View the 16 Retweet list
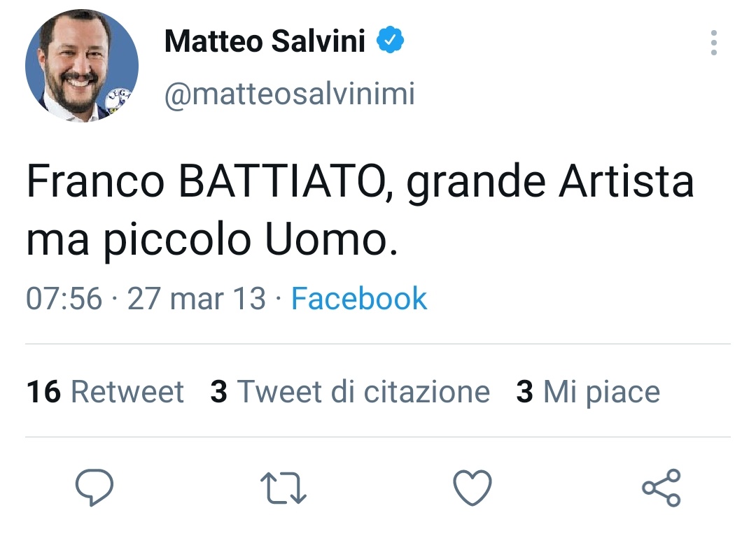The width and height of the screenshot is (756, 536). point(105,392)
